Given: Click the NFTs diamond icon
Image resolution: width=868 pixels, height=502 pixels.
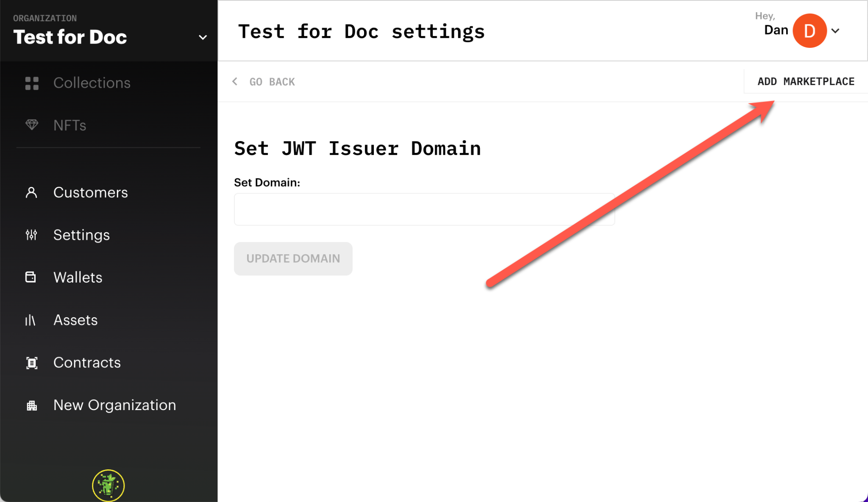Looking at the screenshot, I should [x=32, y=125].
